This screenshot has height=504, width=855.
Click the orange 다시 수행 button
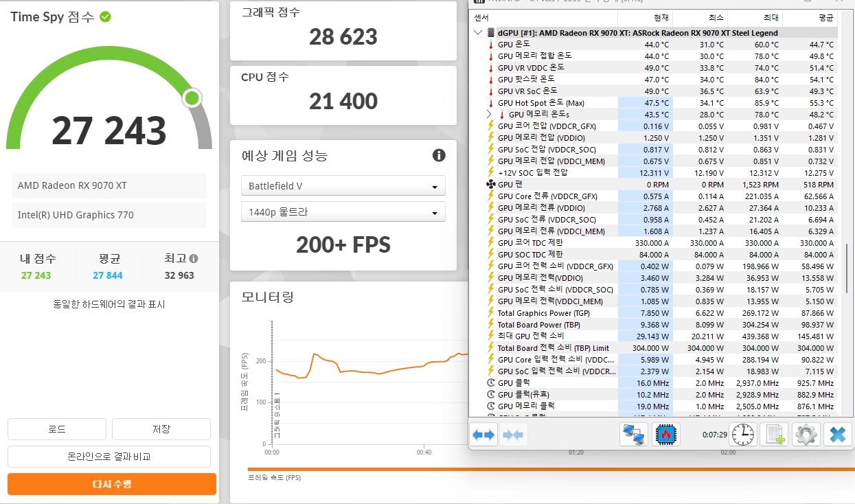tap(112, 484)
